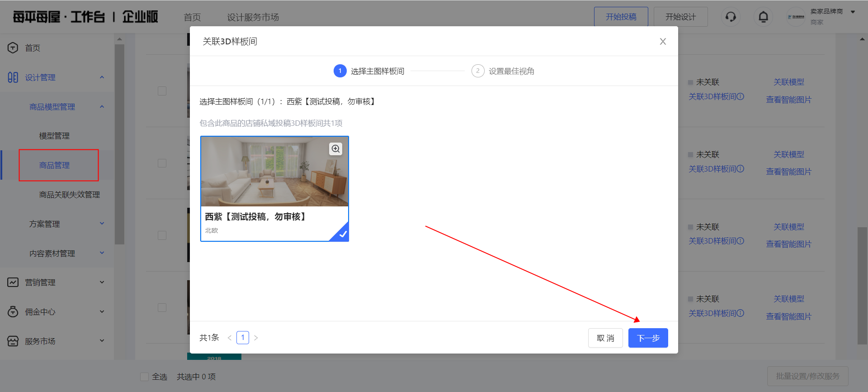Click page number 1 in the pagination
This screenshot has height=392, width=868.
pyautogui.click(x=243, y=338)
